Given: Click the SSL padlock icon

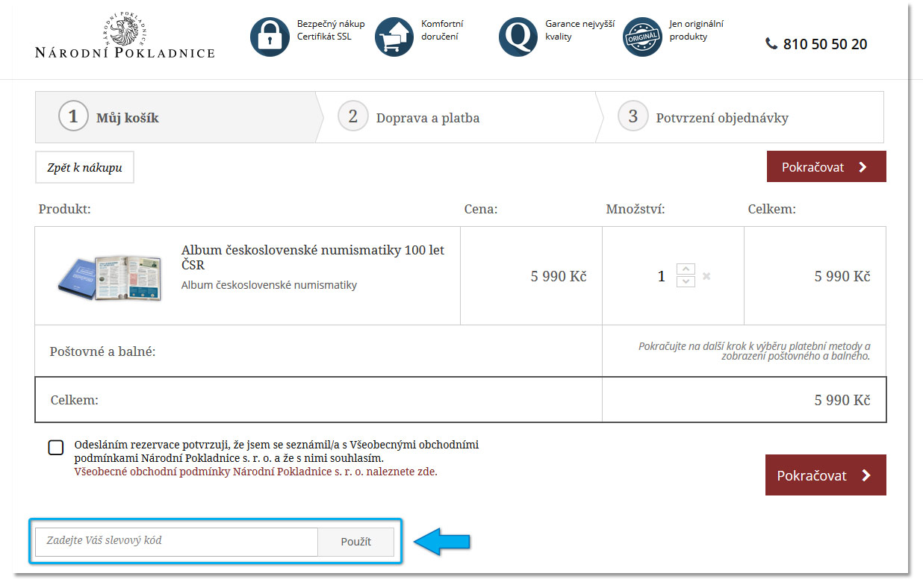Looking at the screenshot, I should (270, 37).
